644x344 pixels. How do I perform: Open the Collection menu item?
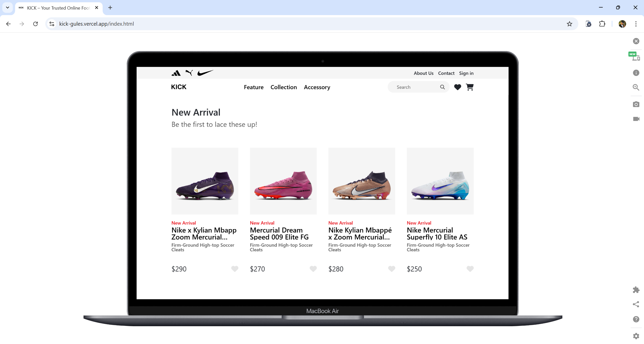click(x=284, y=87)
